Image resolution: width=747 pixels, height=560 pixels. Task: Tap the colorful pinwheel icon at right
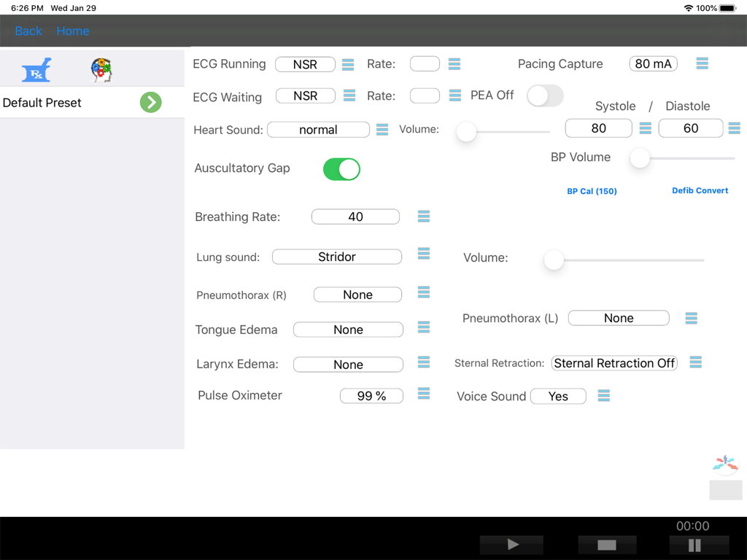pyautogui.click(x=725, y=463)
